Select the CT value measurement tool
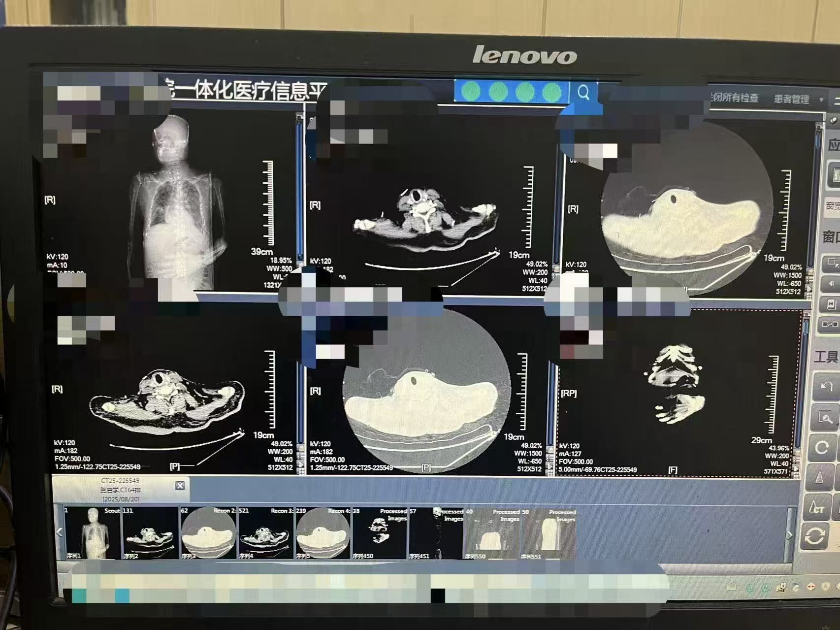 (817, 507)
